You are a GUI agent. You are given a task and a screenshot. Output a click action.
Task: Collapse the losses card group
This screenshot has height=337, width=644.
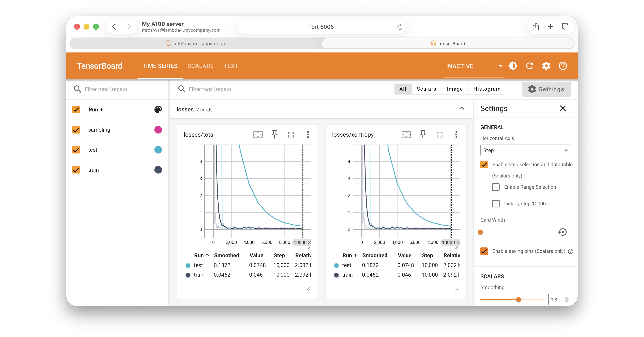point(462,109)
